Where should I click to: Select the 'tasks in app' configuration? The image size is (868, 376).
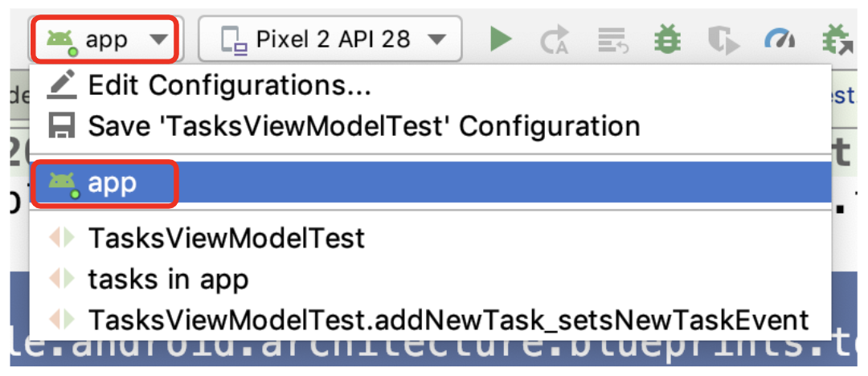coord(168,280)
